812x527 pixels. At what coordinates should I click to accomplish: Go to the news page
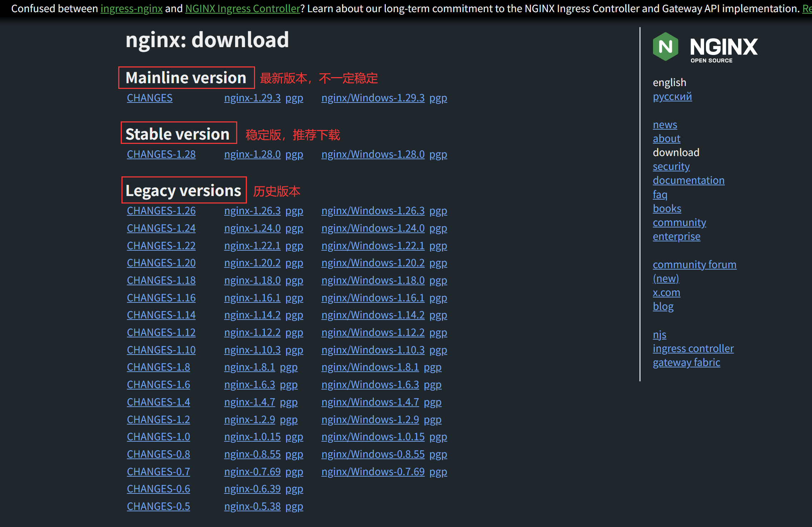click(x=665, y=125)
